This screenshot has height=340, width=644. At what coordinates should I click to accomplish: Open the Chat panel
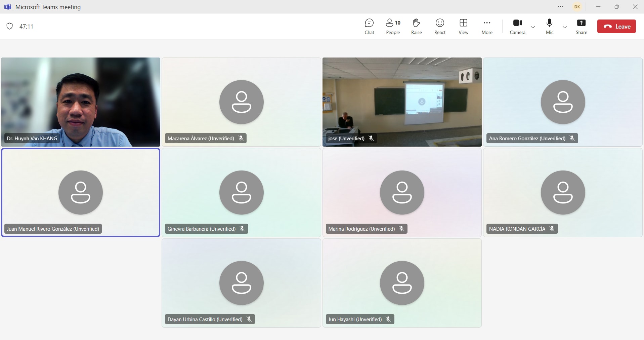point(369,26)
